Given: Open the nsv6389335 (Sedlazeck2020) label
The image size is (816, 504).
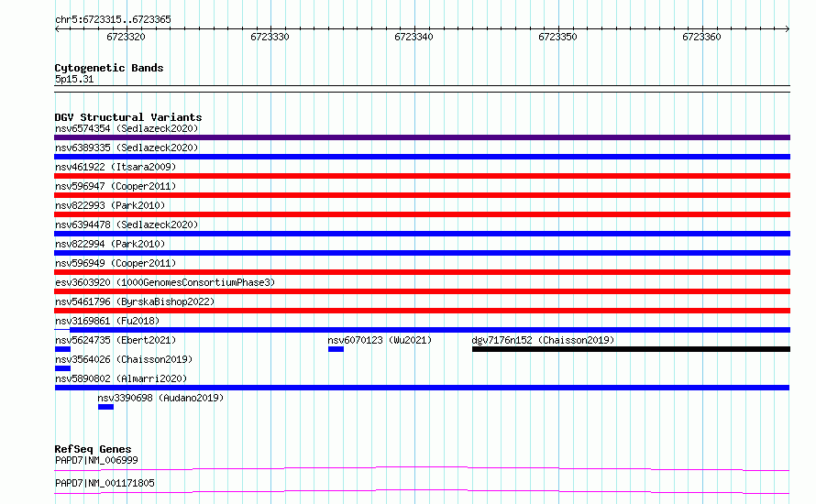Looking at the screenshot, I should point(127,148).
